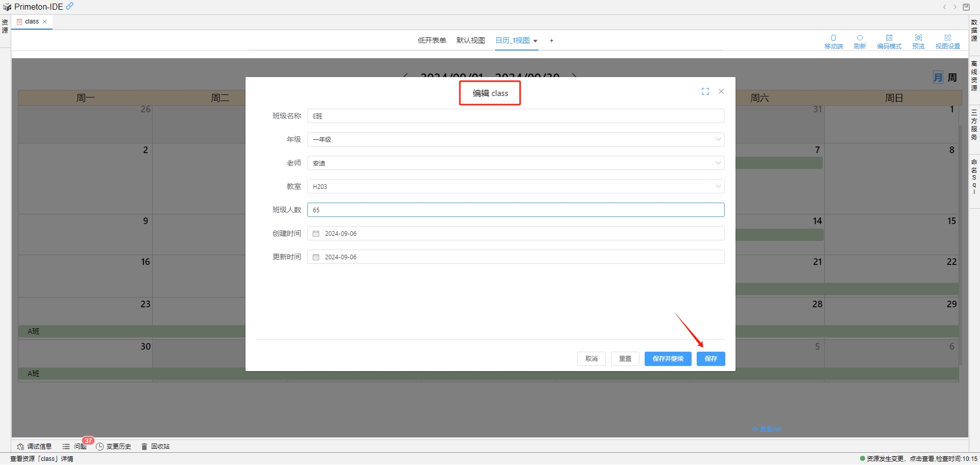Open the 回收站 recycle bin

[x=155, y=447]
